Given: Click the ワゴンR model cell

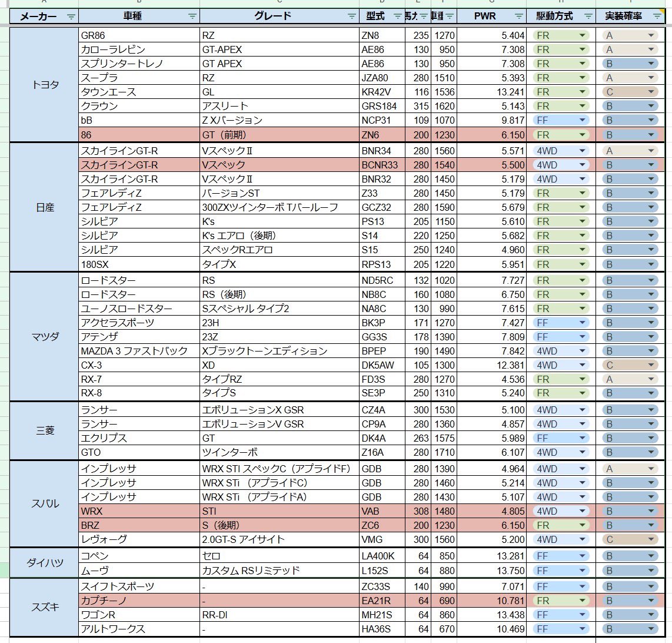Looking at the screenshot, I should coord(139,615).
